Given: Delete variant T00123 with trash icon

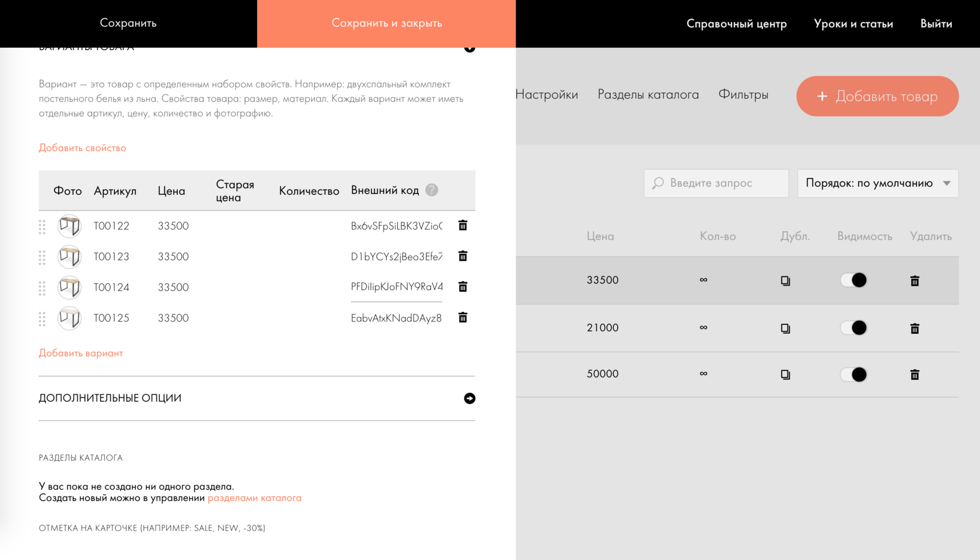Looking at the screenshot, I should (463, 256).
